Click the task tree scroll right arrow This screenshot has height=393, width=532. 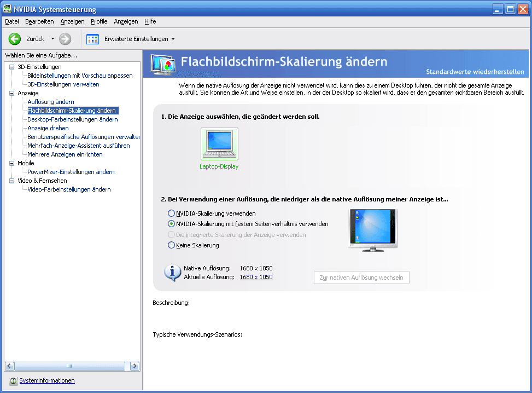[135, 366]
